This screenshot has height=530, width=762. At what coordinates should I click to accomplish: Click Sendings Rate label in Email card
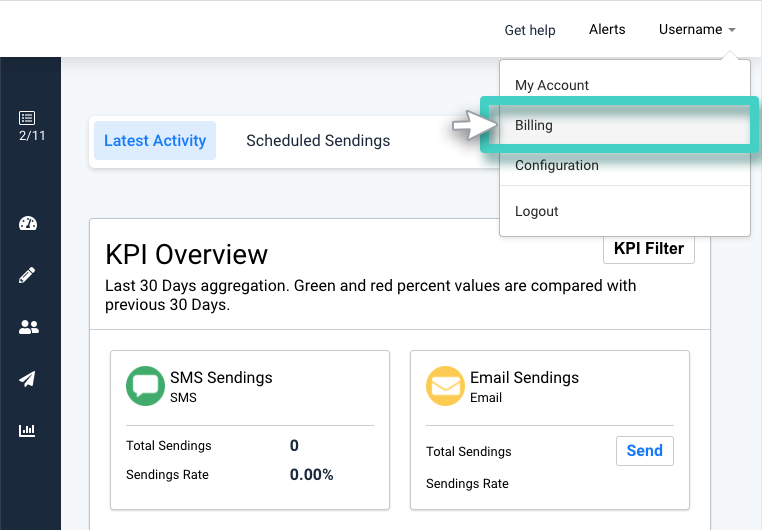tap(467, 484)
